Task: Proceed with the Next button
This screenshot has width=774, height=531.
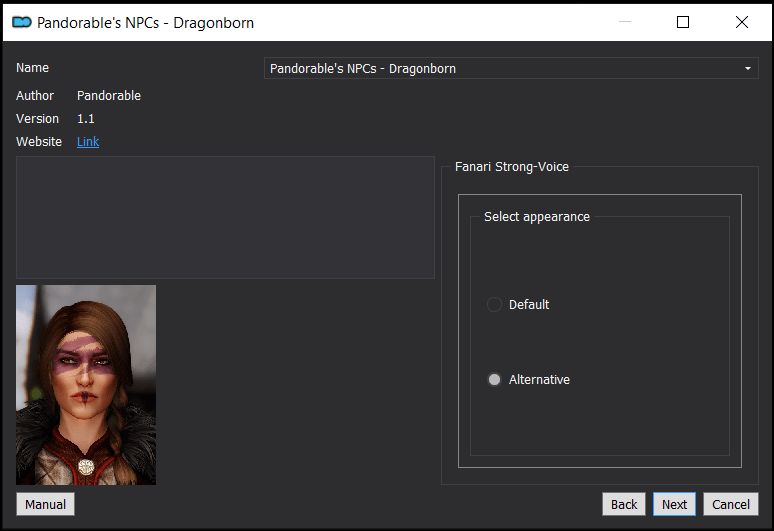Action: 674,504
